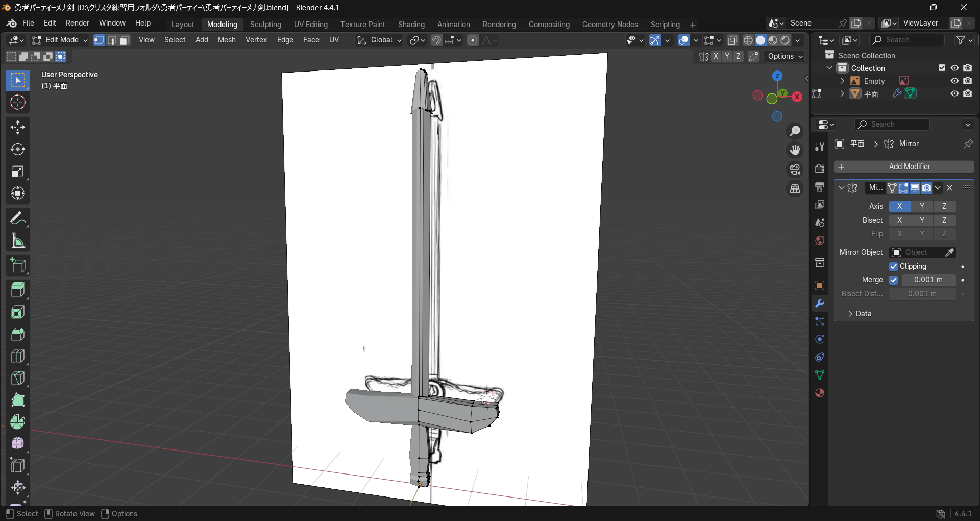Image resolution: width=980 pixels, height=521 pixels.
Task: Open the Mesh menu
Action: (x=227, y=40)
